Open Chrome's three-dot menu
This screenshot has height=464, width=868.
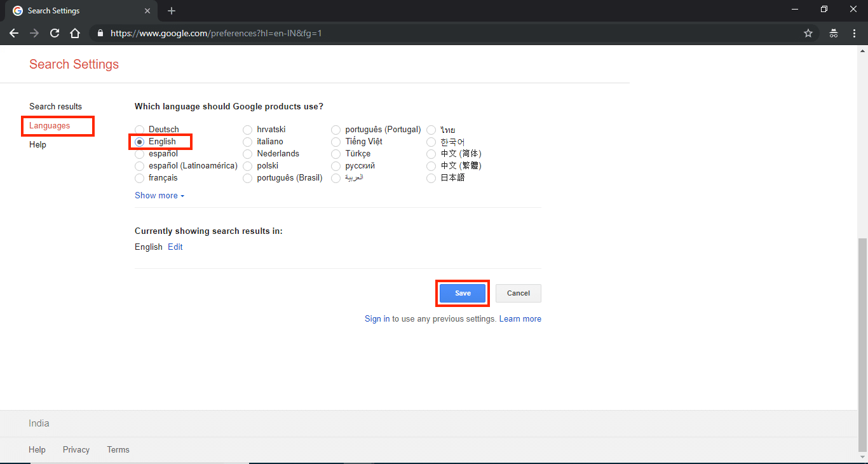[x=854, y=33]
